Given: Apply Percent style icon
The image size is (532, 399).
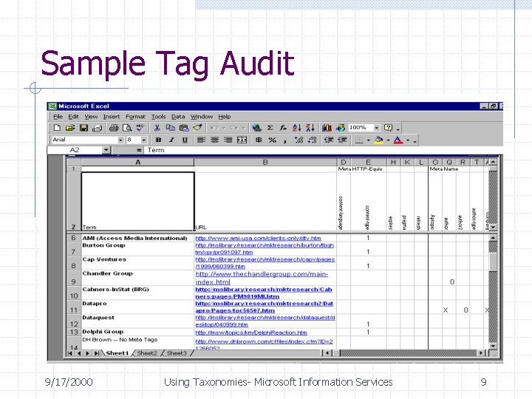Looking at the screenshot, I should pos(272,140).
